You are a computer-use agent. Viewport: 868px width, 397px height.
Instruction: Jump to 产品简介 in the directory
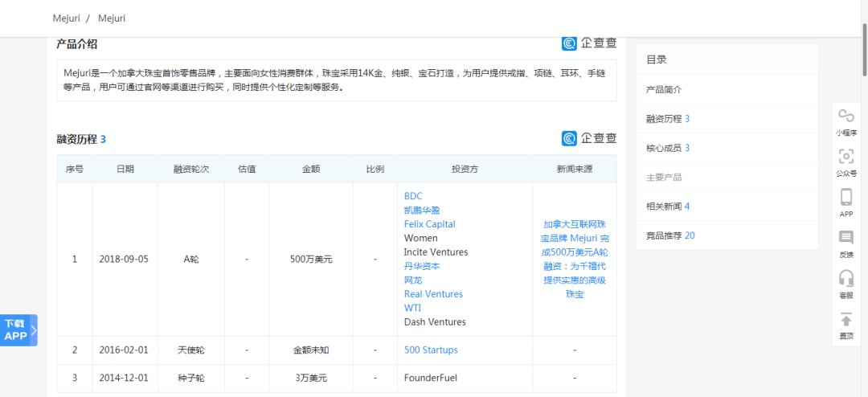point(664,89)
